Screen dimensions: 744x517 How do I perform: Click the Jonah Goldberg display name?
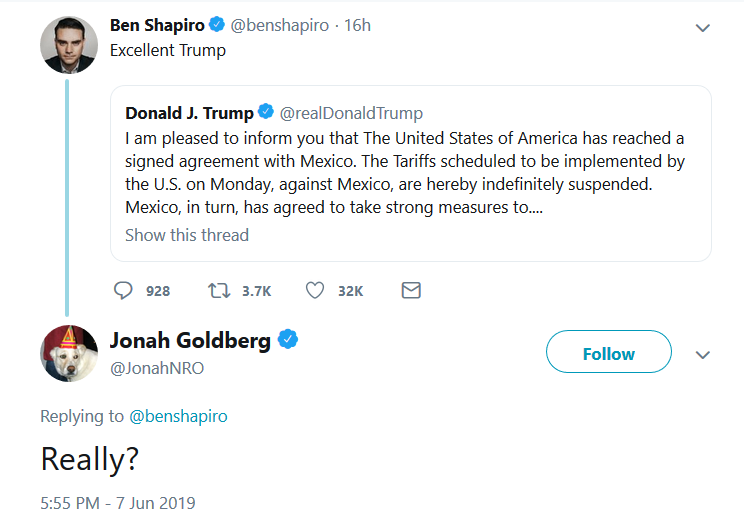click(190, 341)
